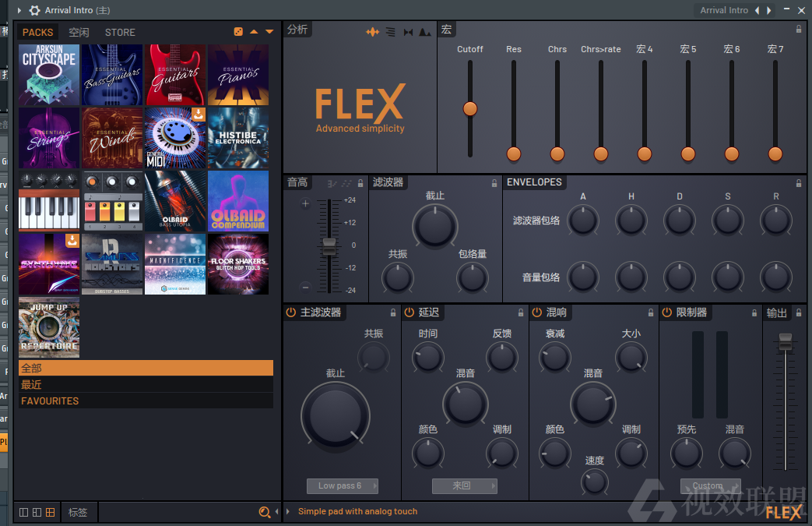Image resolution: width=812 pixels, height=526 pixels.
Task: Open Jump Up Repertoire pack thumbnail
Action: 49,327
